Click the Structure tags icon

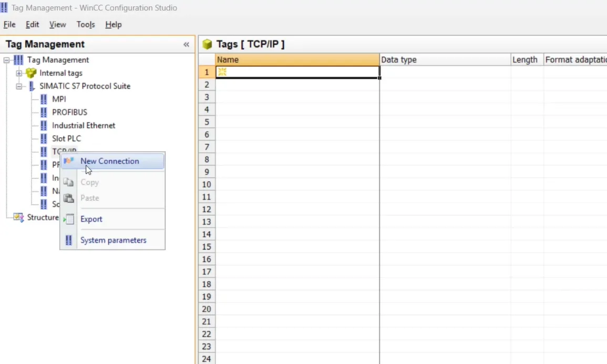tap(18, 217)
